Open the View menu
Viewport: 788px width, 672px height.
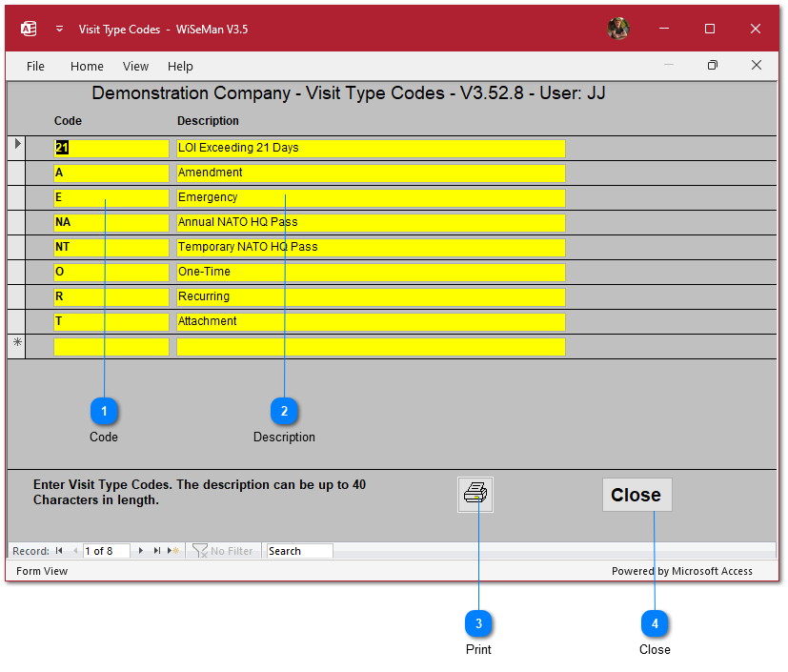tap(135, 66)
